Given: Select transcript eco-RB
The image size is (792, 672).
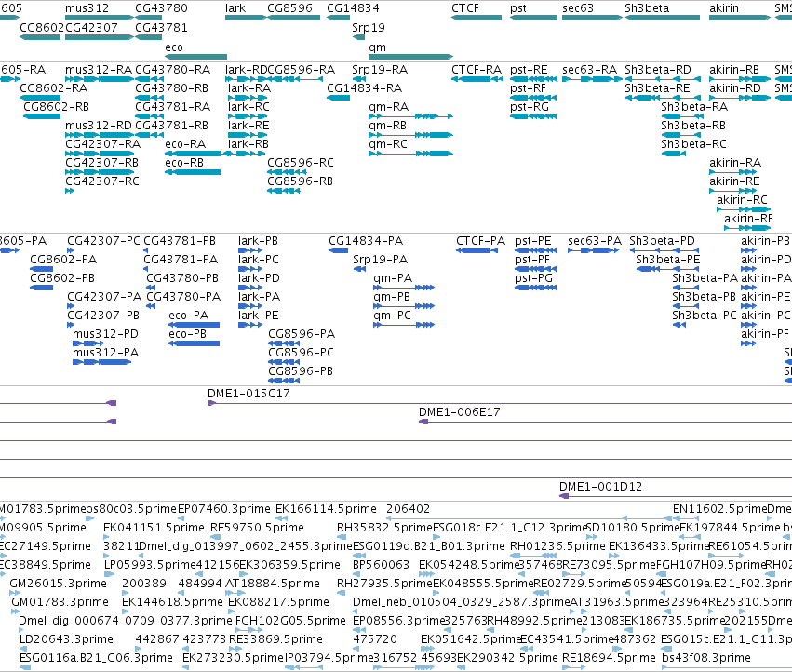Looking at the screenshot, I should pyautogui.click(x=193, y=172).
